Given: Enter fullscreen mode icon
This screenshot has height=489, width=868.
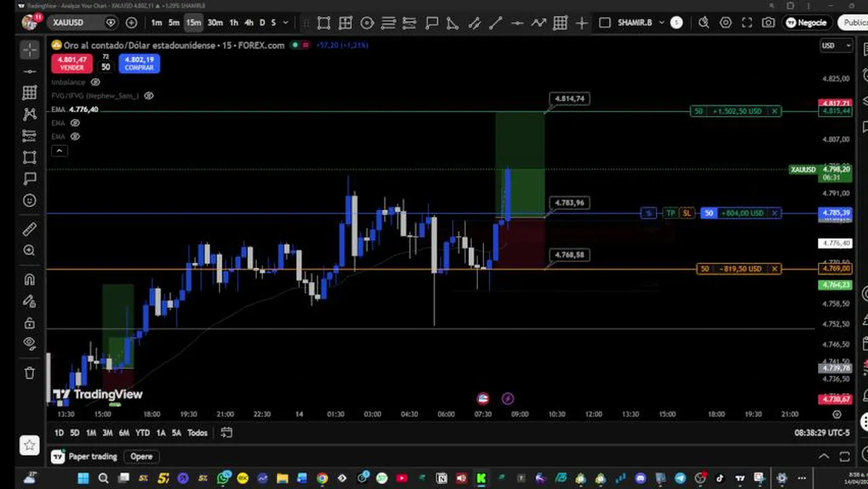Looking at the screenshot, I should 746,22.
